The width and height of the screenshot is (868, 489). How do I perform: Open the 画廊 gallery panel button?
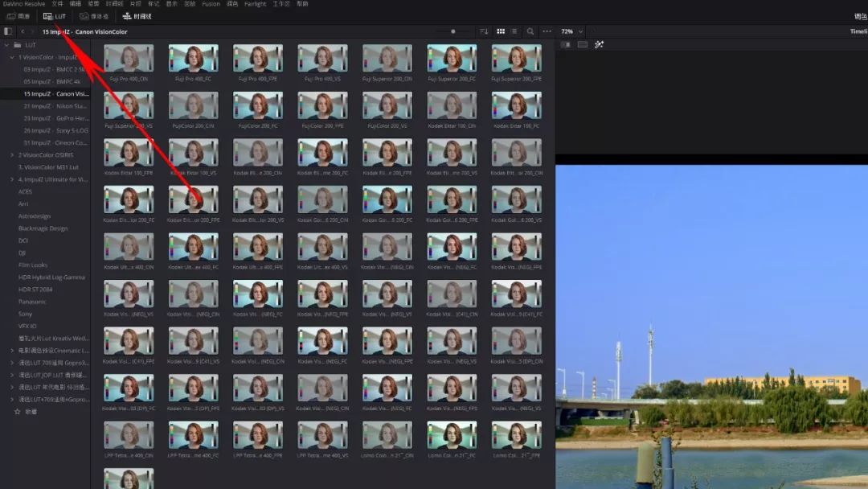click(x=18, y=17)
